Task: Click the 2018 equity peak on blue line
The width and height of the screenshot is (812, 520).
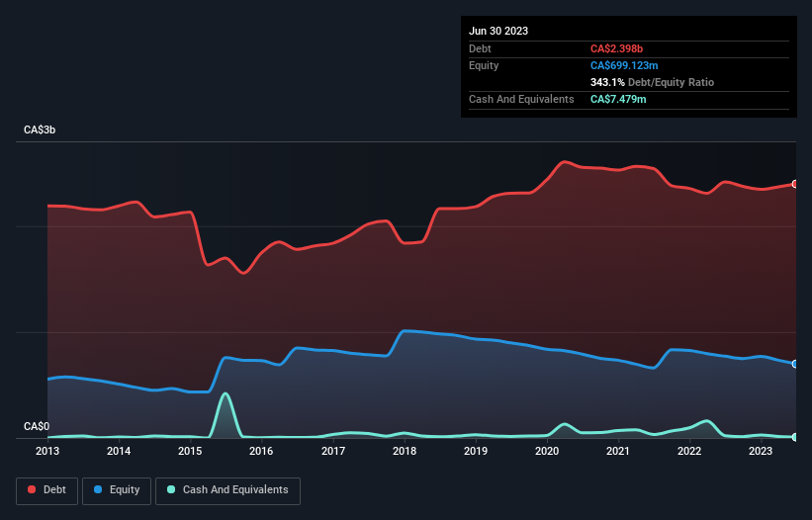Action: 405,330
